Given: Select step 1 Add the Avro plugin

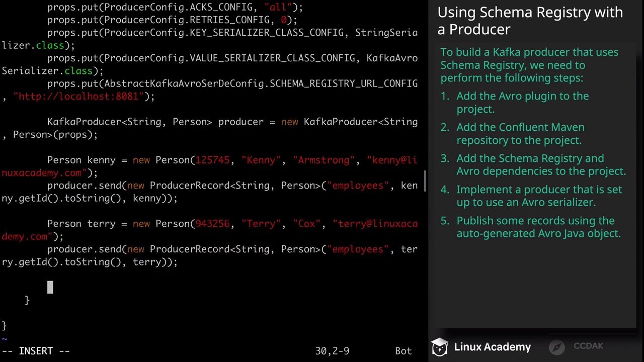Looking at the screenshot, I should 522,102.
